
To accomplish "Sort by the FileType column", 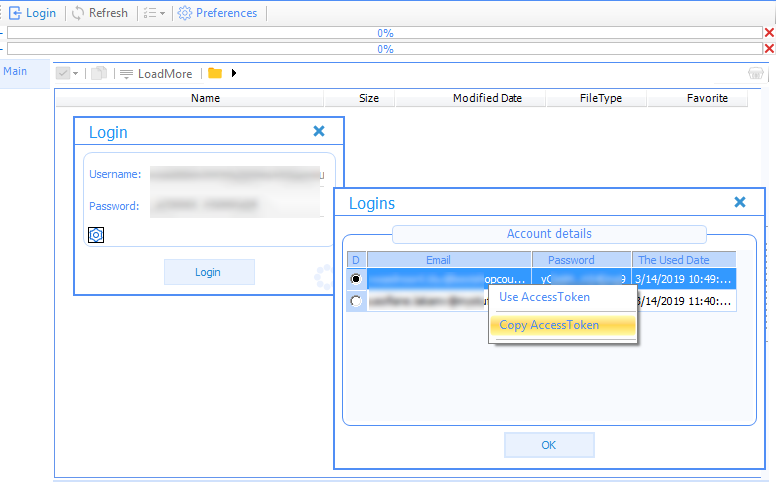I will pyautogui.click(x=596, y=98).
